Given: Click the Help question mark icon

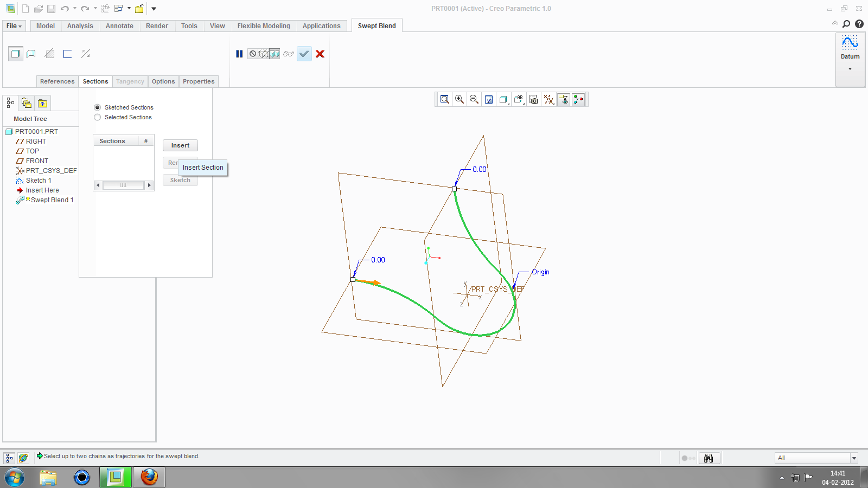Looking at the screenshot, I should pos(859,24).
